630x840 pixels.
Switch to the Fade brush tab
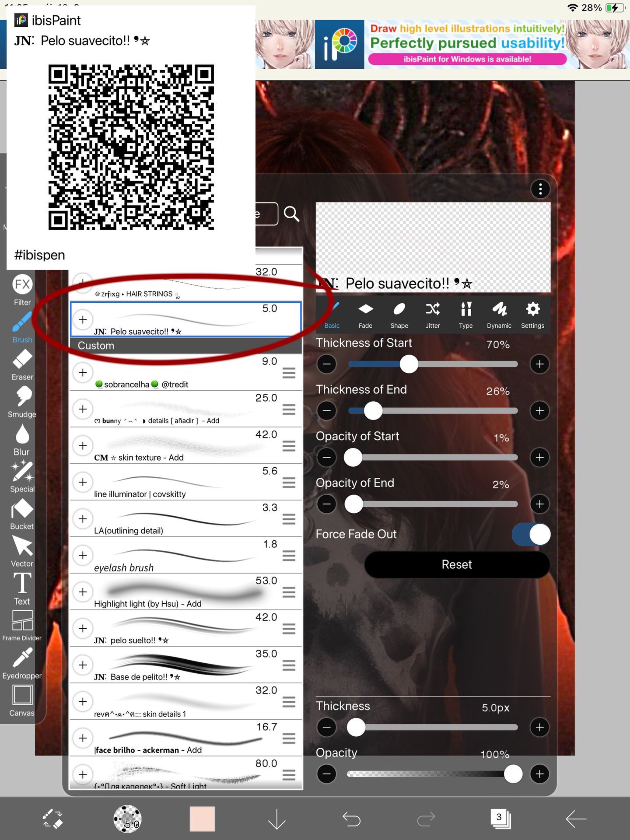click(x=365, y=315)
